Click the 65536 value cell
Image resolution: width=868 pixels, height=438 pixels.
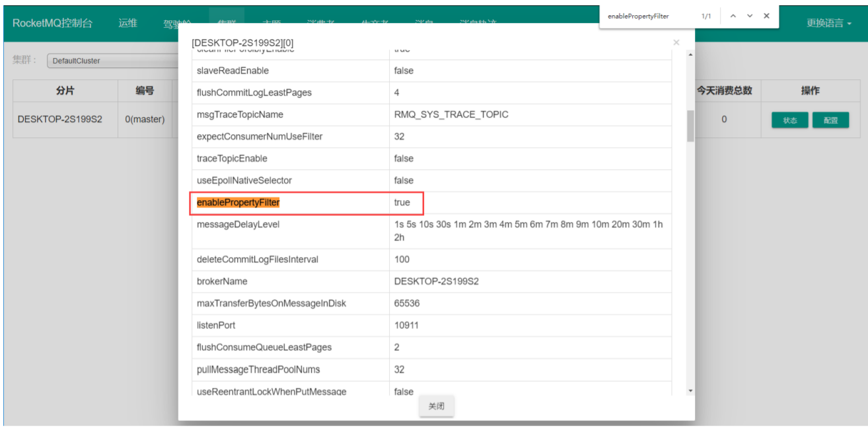(530, 303)
